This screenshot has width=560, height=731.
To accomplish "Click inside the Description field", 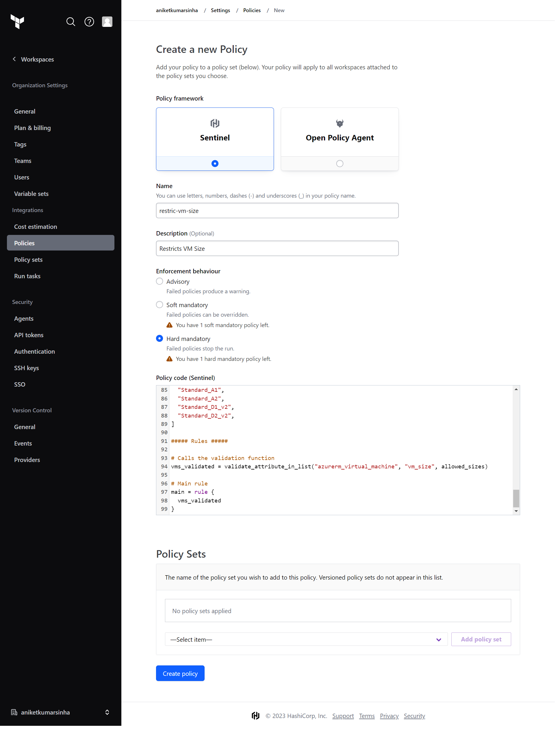I will pos(277,248).
